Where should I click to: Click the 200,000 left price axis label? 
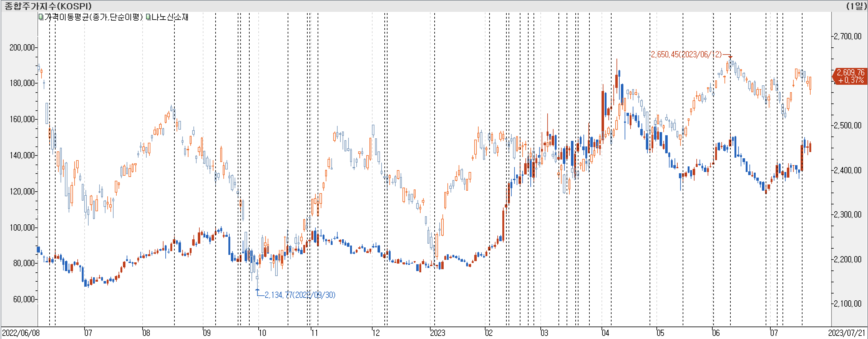[x=22, y=47]
